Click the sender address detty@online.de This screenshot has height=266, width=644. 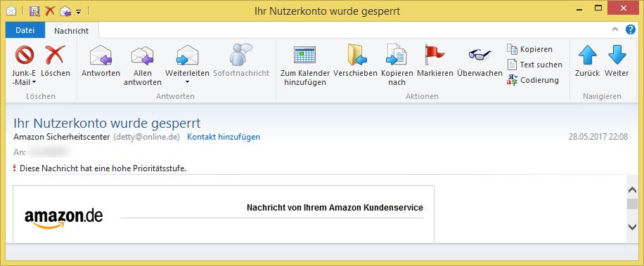(147, 137)
